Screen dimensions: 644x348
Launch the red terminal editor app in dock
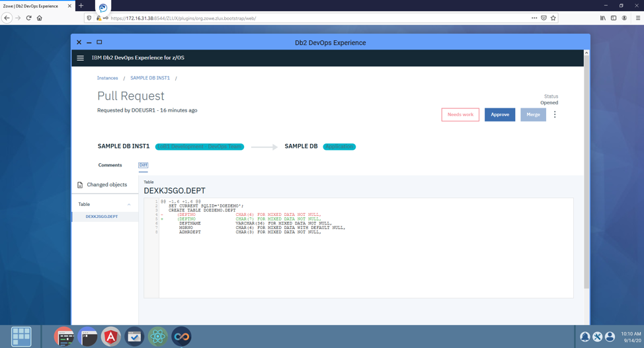tap(64, 337)
